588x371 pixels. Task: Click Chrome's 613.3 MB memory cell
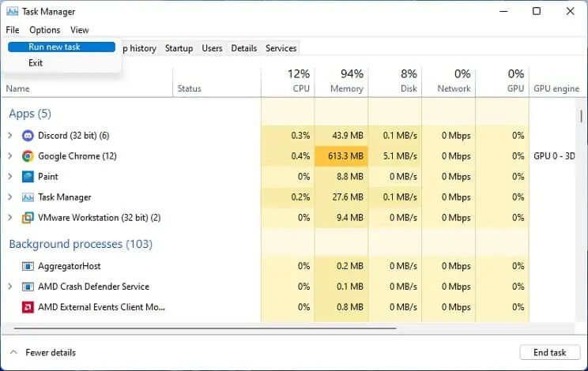tap(341, 156)
